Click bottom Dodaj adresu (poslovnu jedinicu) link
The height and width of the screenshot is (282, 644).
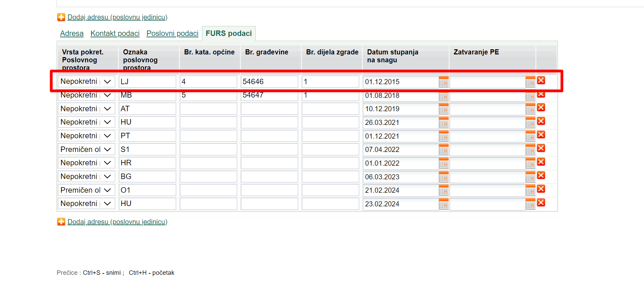coord(117,222)
